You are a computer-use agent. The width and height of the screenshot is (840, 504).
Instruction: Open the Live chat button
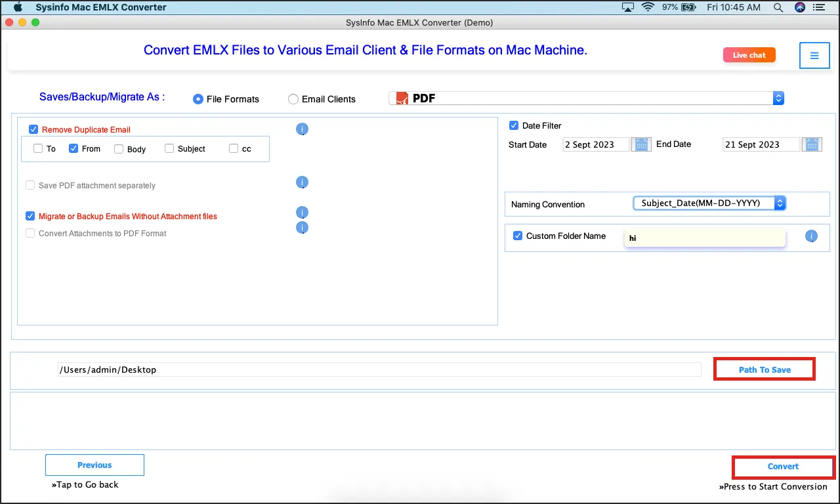coord(749,55)
